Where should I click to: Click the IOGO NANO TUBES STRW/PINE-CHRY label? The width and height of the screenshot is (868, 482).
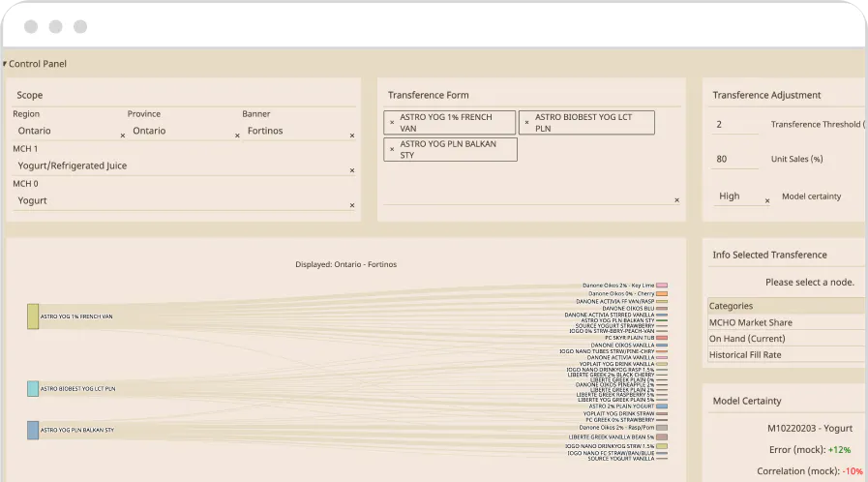pos(607,351)
